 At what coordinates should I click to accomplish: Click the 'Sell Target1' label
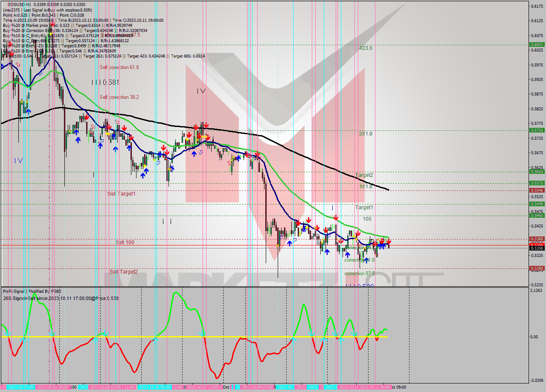point(122,194)
